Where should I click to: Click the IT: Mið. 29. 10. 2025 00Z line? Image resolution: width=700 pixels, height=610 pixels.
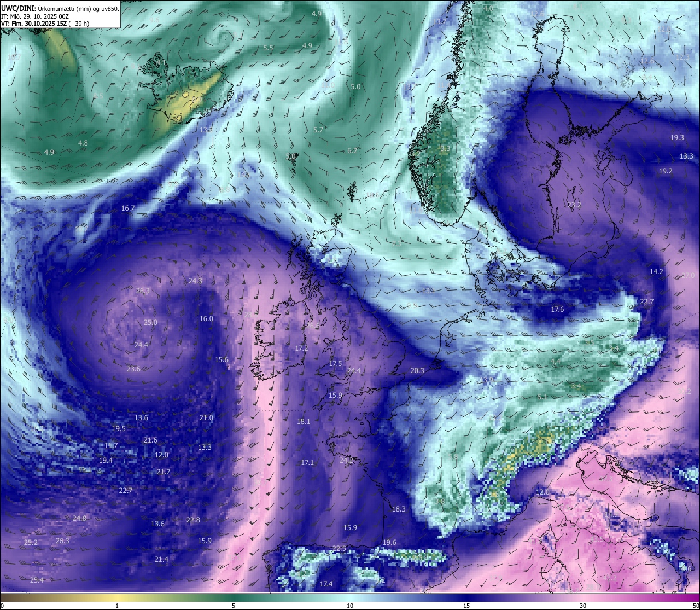[35, 16]
